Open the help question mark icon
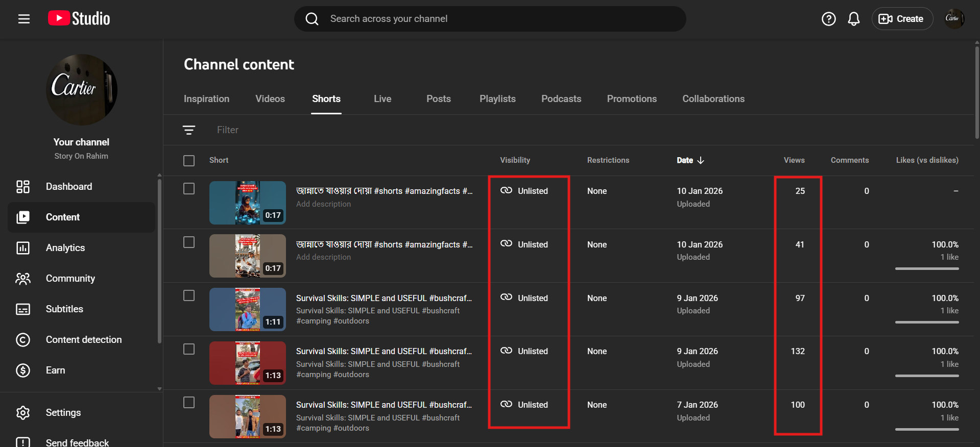 (x=828, y=19)
